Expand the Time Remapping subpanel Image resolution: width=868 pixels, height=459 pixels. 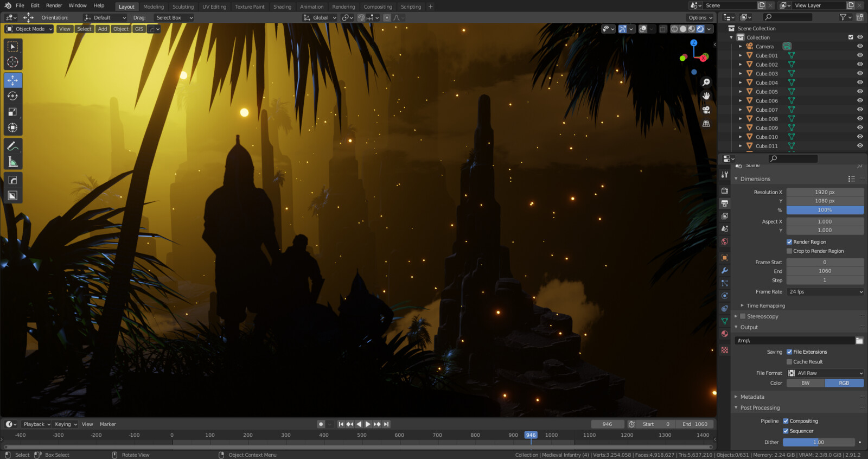[x=765, y=306]
